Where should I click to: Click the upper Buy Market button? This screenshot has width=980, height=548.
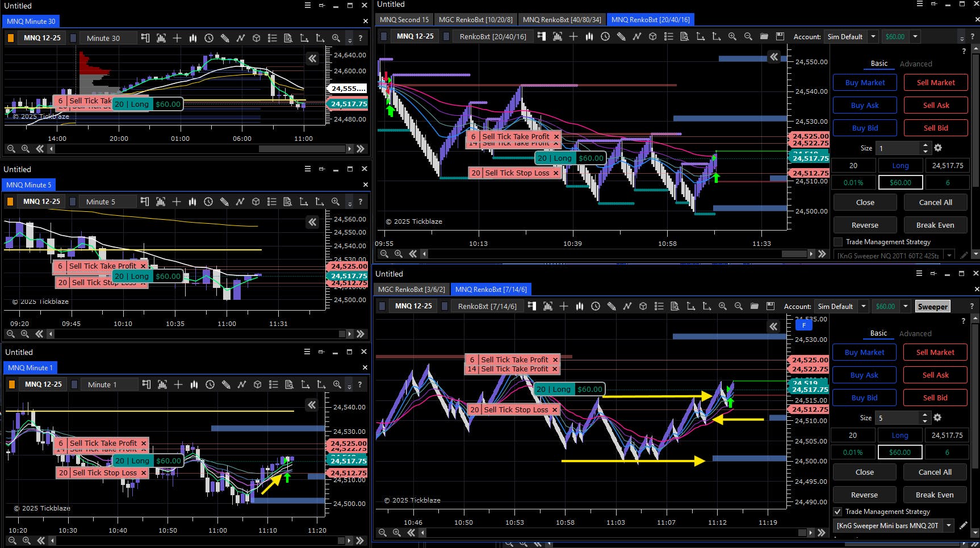pyautogui.click(x=865, y=82)
